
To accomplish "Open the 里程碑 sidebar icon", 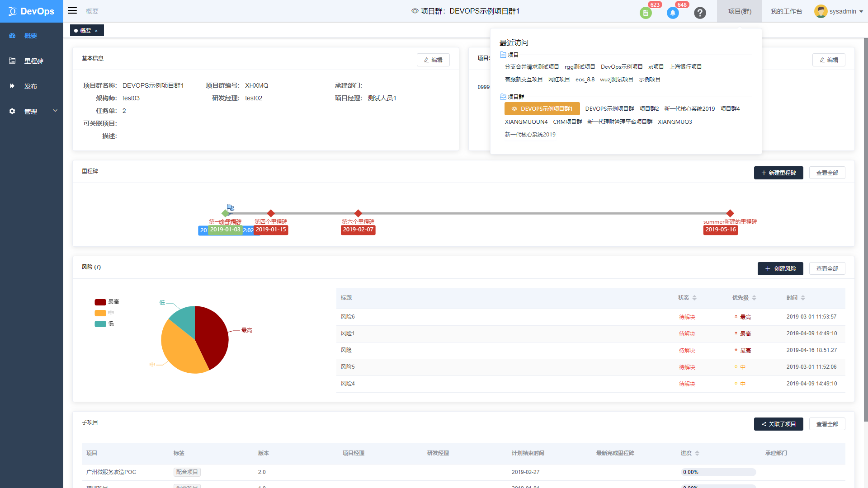I will 12,61.
